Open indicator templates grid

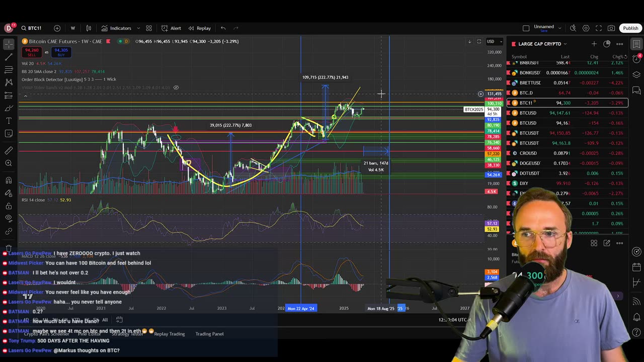tap(149, 28)
